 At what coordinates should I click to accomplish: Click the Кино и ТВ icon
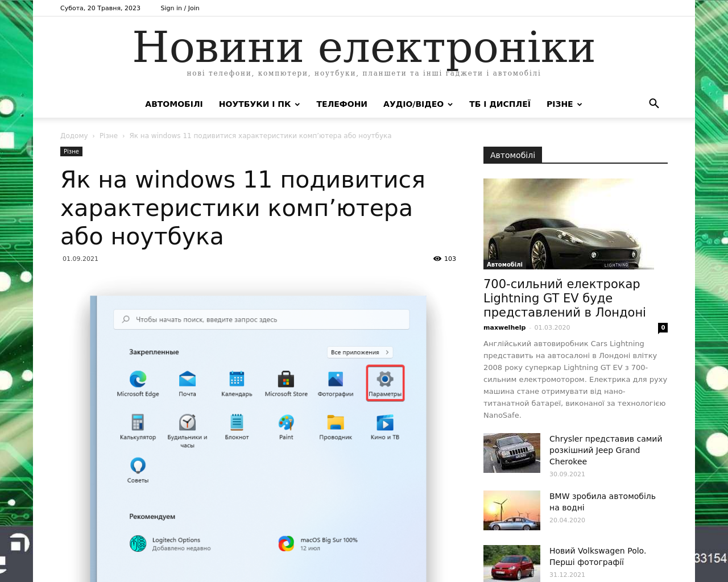tap(385, 422)
